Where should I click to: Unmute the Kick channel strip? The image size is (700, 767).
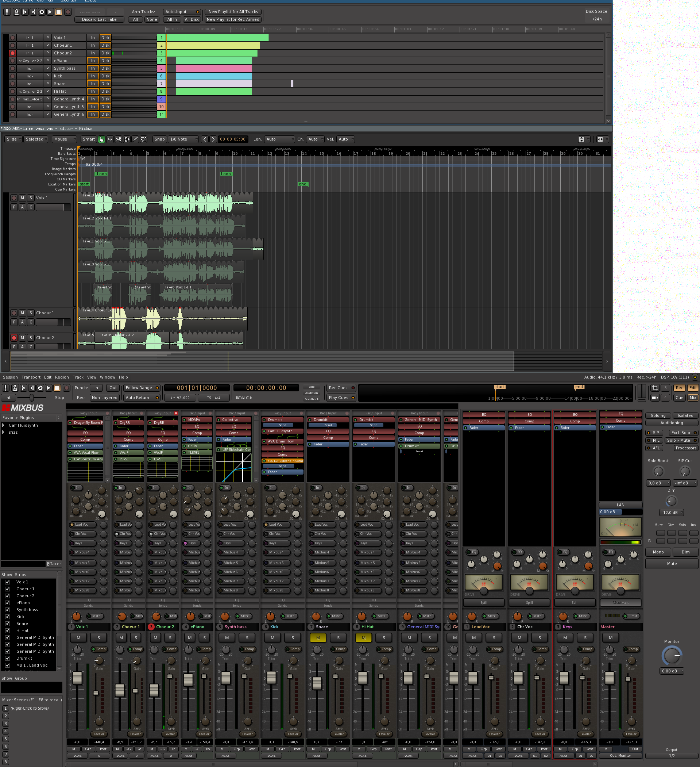coord(272,638)
